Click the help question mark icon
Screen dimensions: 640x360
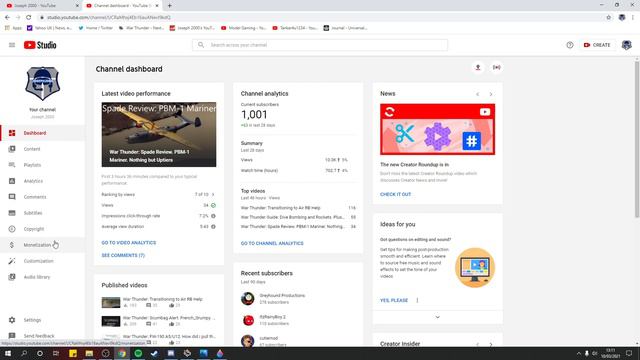click(x=570, y=45)
